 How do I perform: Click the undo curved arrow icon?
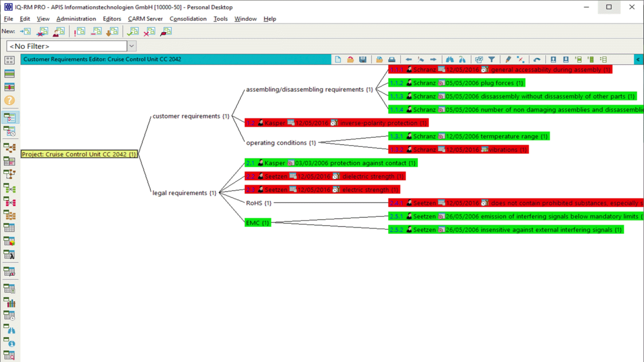coord(537,60)
